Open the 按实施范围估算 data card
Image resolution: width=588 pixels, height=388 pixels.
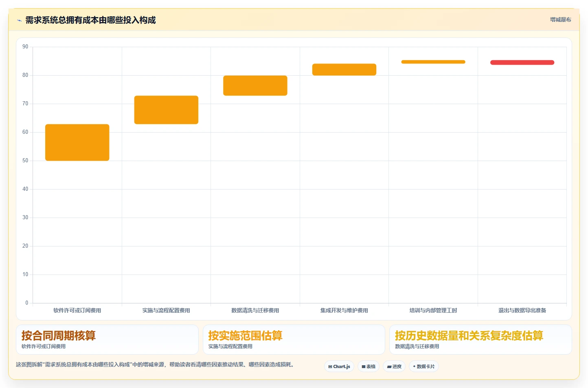pos(294,340)
